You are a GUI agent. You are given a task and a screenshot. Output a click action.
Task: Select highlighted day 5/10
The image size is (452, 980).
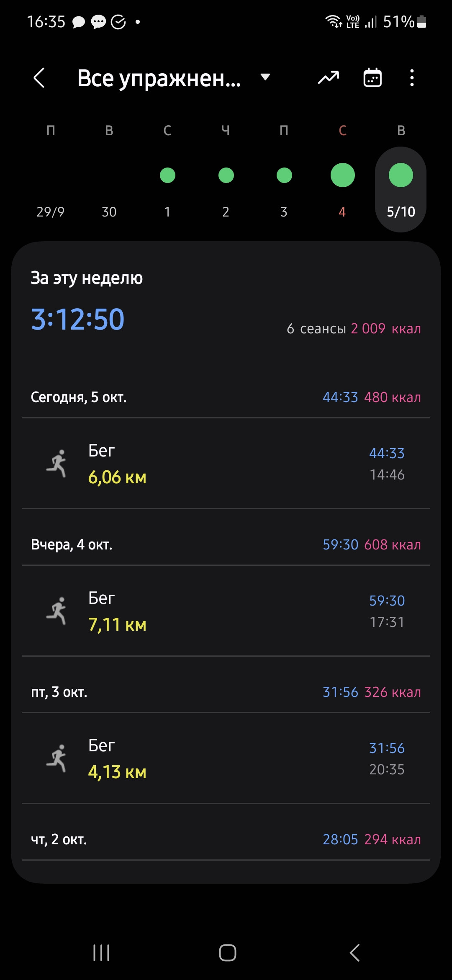pos(401,190)
